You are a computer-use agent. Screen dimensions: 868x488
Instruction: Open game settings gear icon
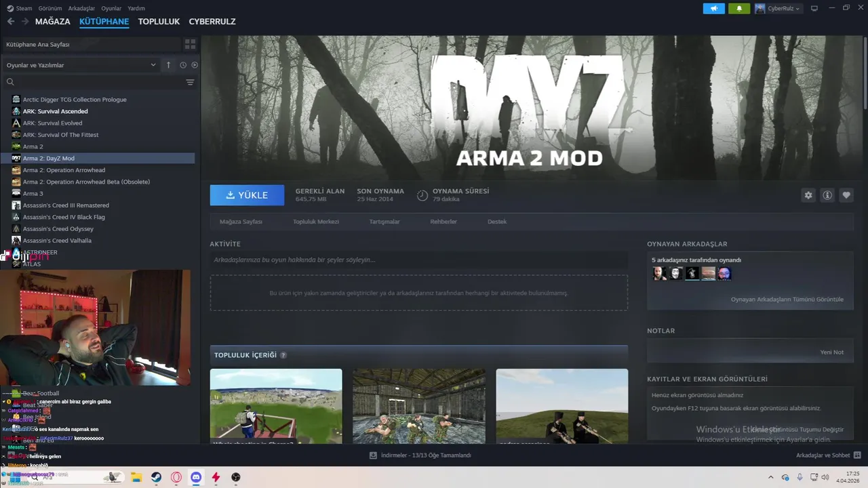(x=808, y=195)
